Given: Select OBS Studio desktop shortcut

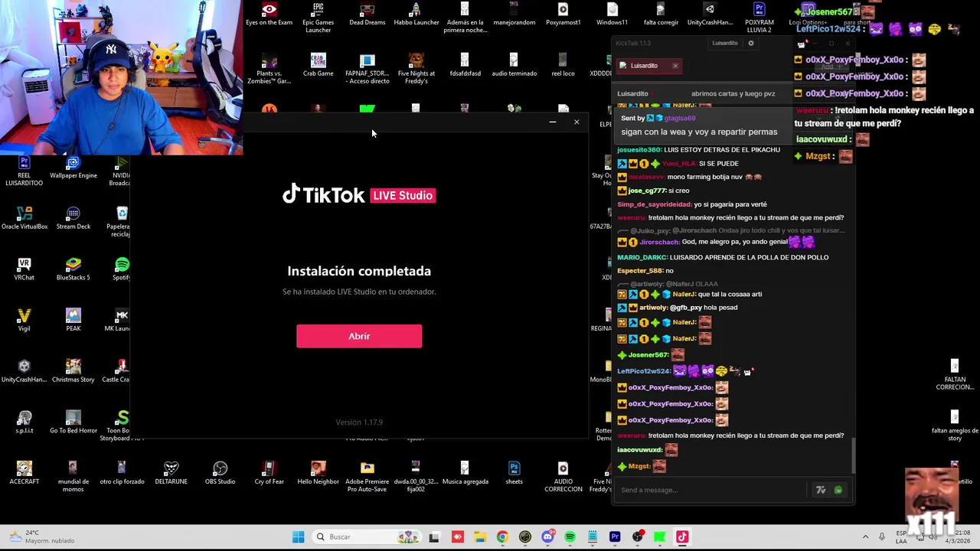Looking at the screenshot, I should coord(220,473).
